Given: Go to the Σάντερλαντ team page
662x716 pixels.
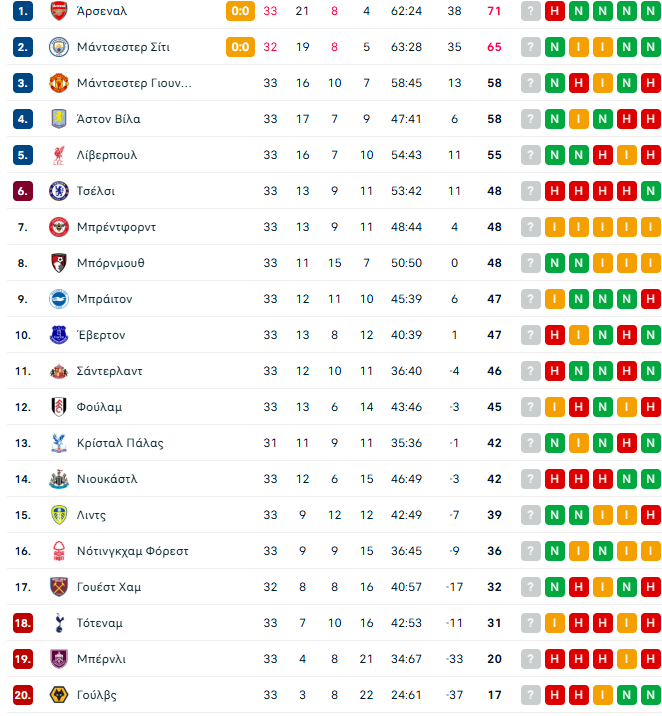Looking at the screenshot, I should (109, 371).
